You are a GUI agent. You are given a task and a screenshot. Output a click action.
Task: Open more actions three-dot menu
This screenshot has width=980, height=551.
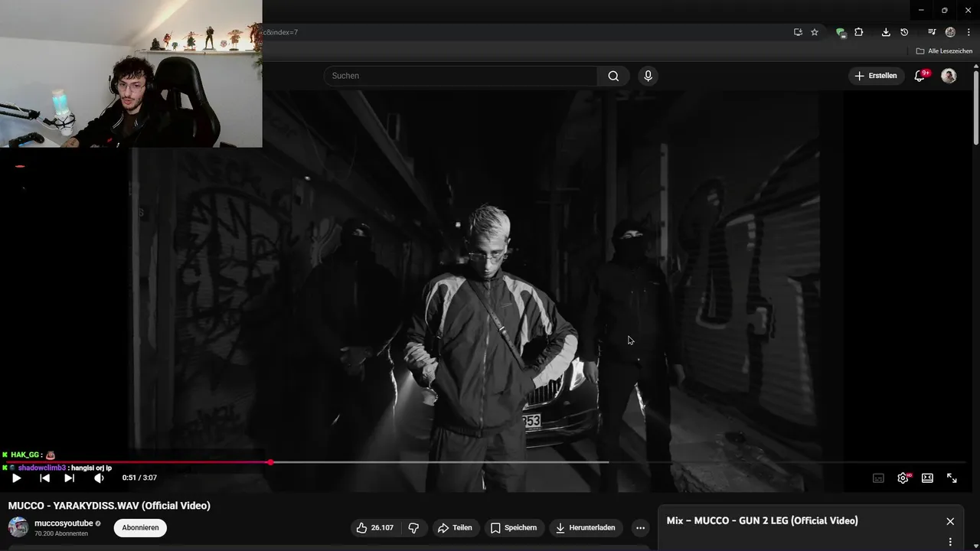click(x=640, y=527)
